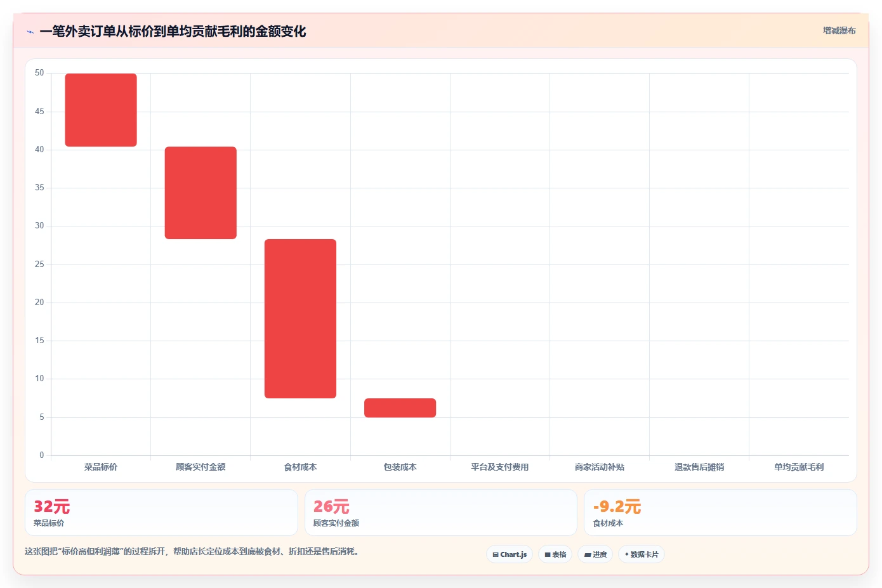This screenshot has height=588, width=882.
Task: Click the 平台及支付费用 axis label
Action: tap(499, 467)
